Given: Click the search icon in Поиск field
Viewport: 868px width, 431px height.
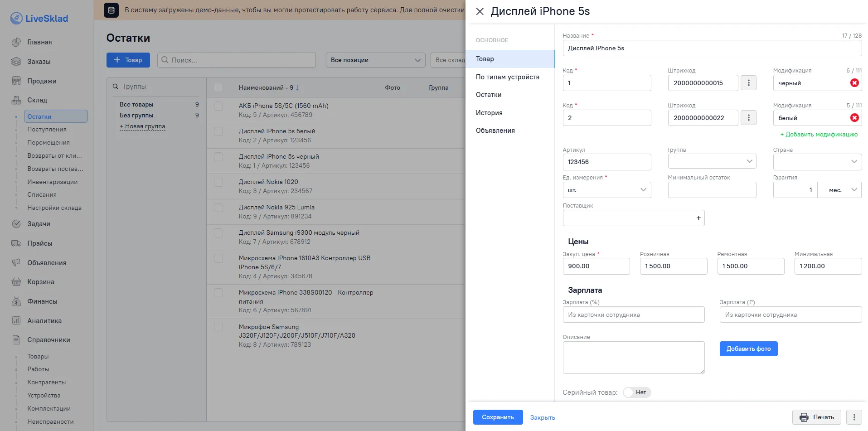Looking at the screenshot, I should (x=165, y=60).
